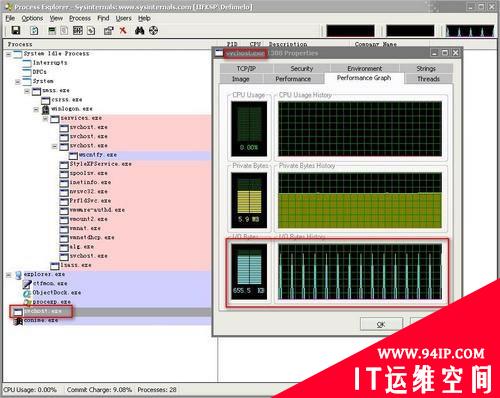Click the OK button in the Properties dialog
500x398 pixels.
[381, 324]
